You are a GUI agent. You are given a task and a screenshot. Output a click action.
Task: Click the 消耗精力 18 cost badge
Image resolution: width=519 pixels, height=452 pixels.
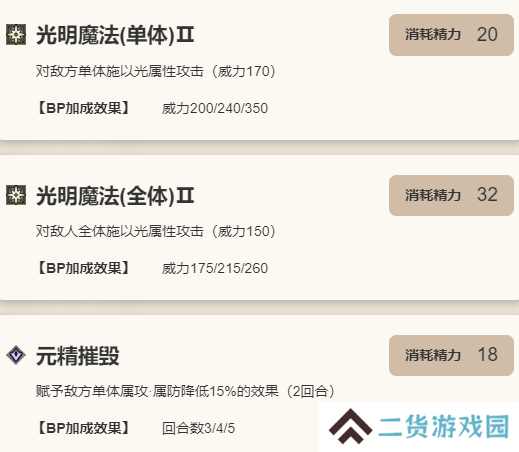click(x=451, y=355)
